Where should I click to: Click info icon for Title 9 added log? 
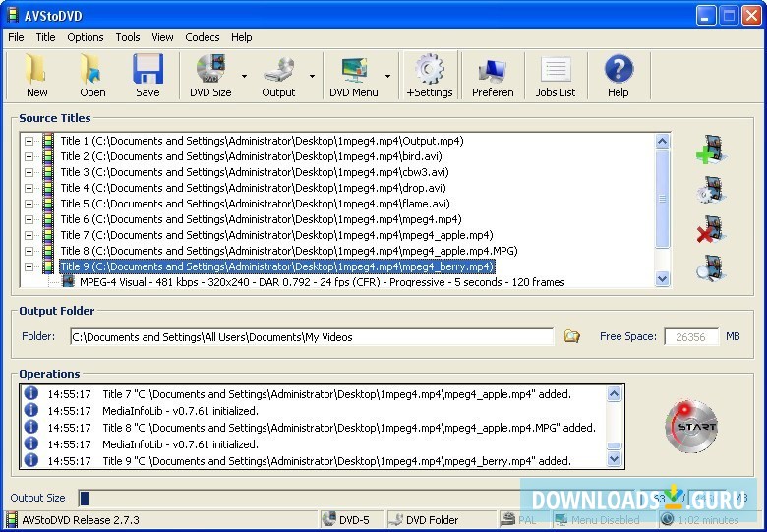30,460
